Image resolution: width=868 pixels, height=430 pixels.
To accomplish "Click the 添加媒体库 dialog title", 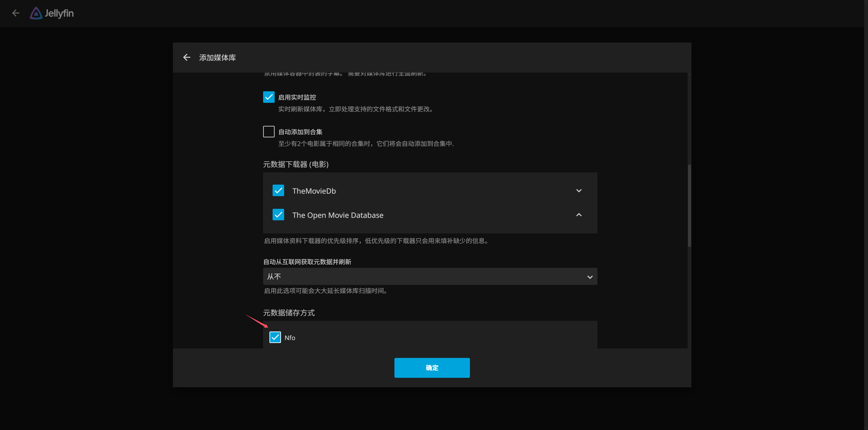I will pos(217,58).
